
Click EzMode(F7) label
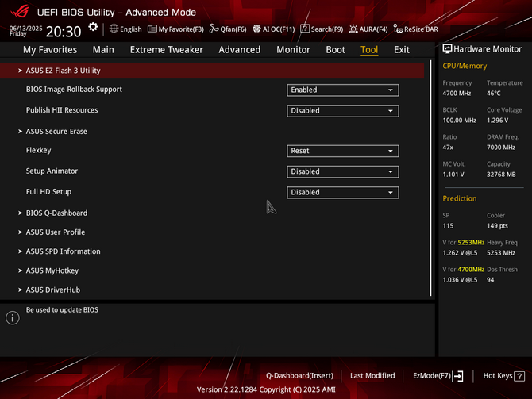click(432, 376)
